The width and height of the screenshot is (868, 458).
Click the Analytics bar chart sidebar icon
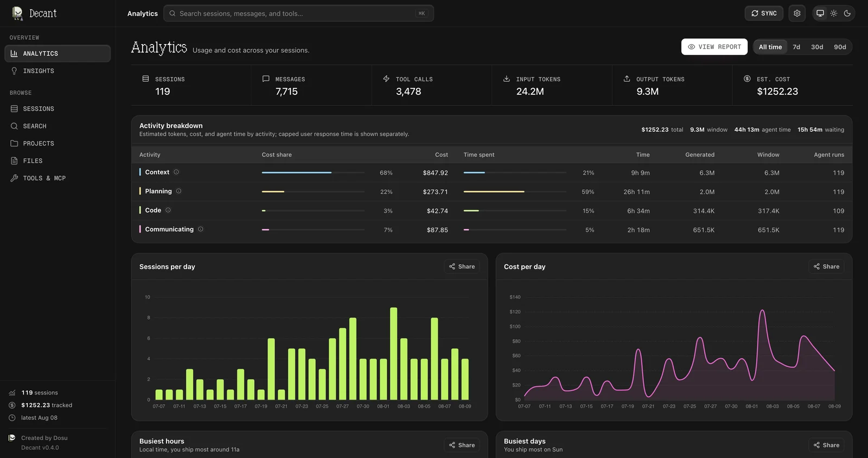[14, 54]
